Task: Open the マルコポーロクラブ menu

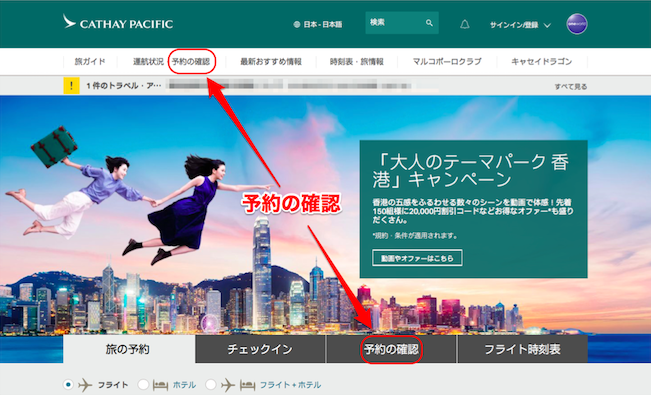Action: pos(447,61)
